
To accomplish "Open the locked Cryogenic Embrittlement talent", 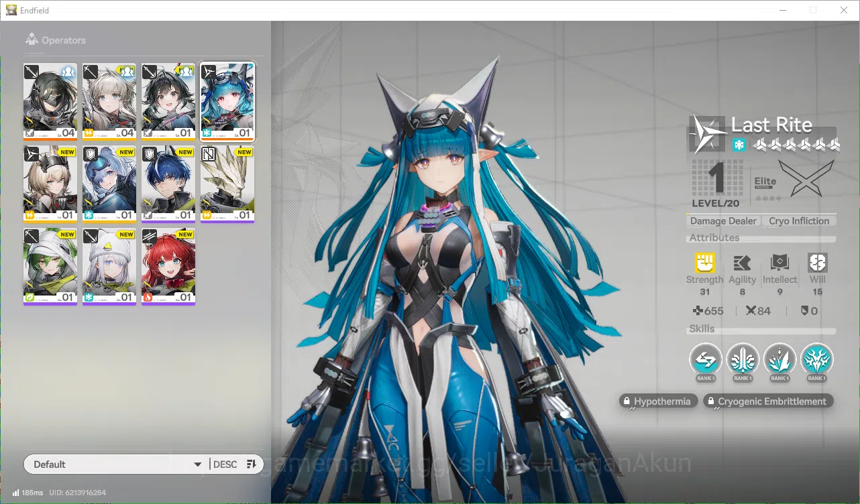I will tap(769, 401).
